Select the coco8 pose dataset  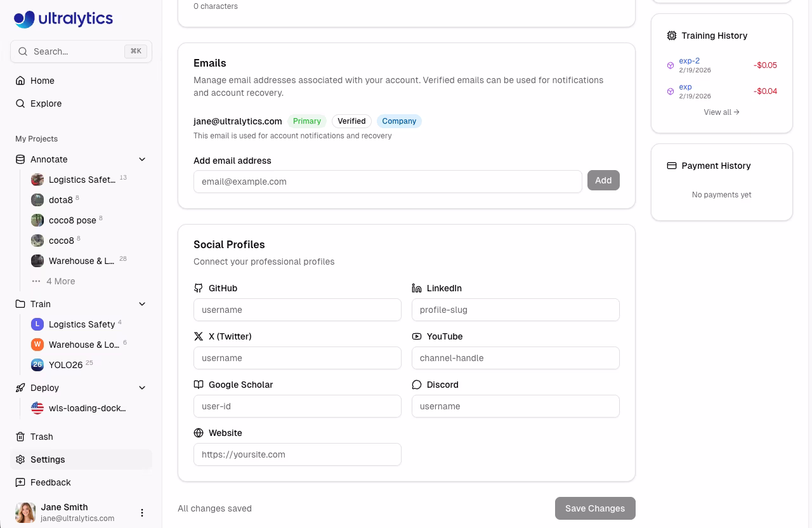pyautogui.click(x=72, y=220)
